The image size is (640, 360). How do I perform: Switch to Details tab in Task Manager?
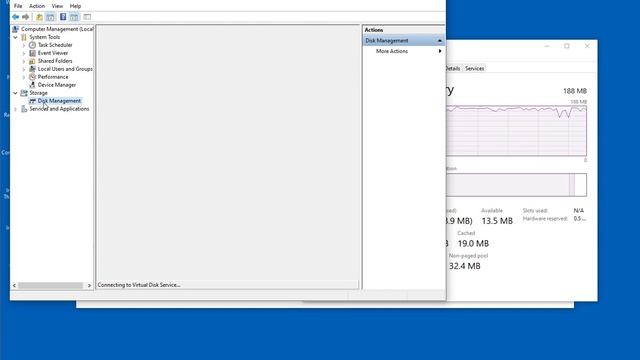coord(453,68)
